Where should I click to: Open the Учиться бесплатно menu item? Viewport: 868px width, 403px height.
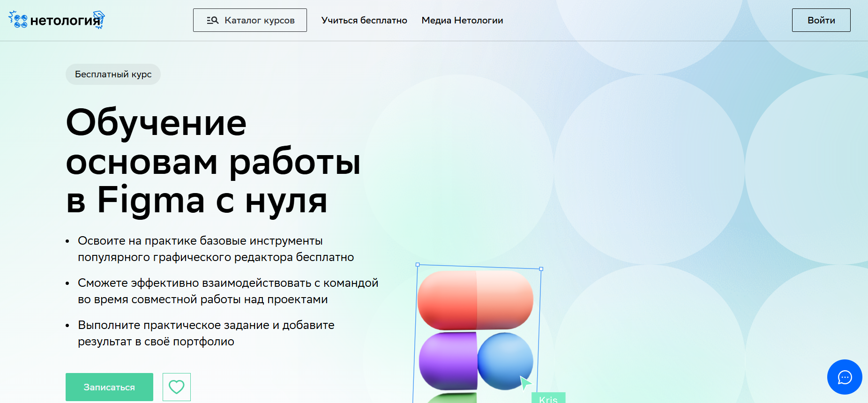[364, 20]
